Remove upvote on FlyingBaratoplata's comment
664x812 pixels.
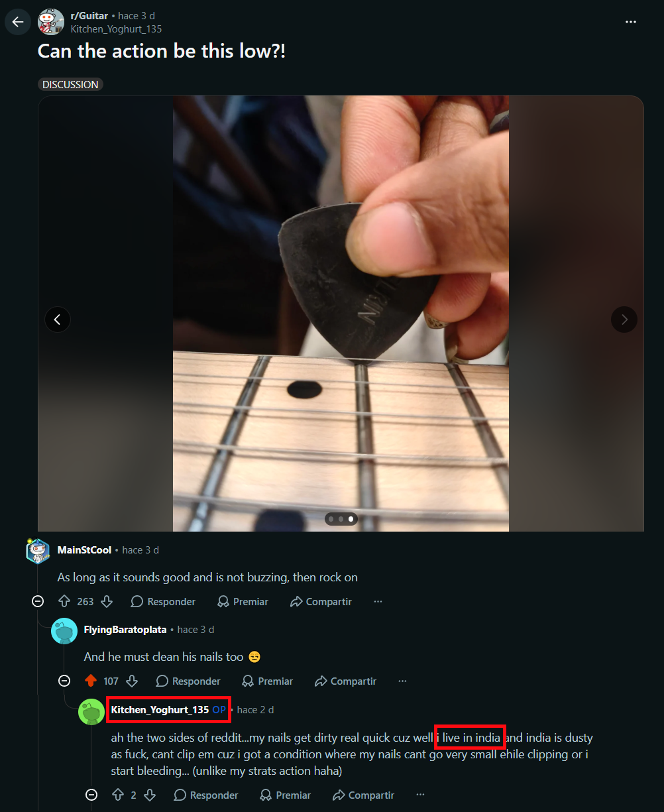click(x=91, y=681)
